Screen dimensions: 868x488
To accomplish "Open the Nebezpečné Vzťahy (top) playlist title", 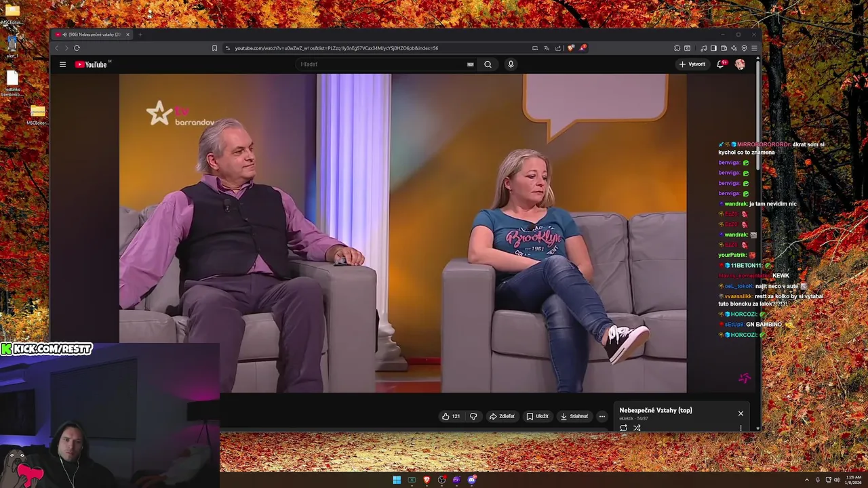I will point(656,410).
